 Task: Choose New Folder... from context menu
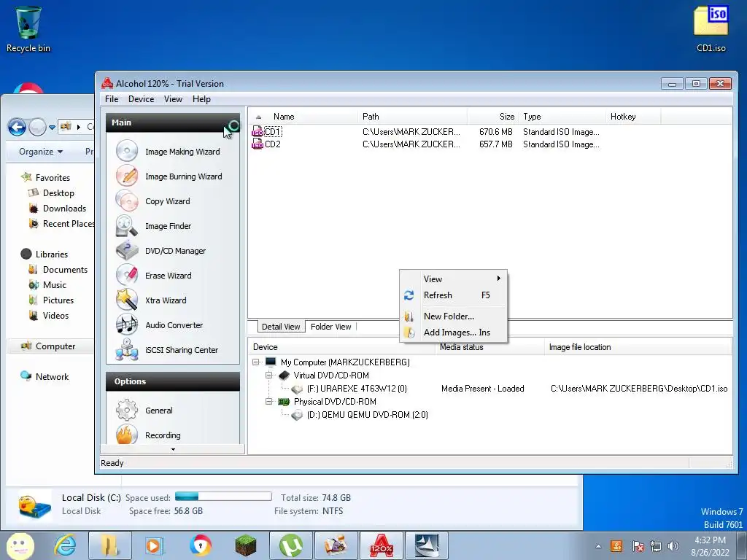tap(454, 316)
